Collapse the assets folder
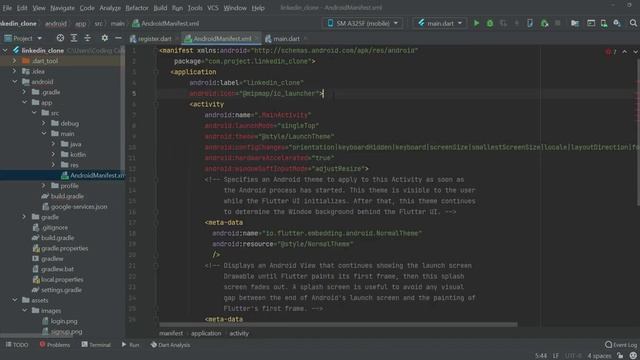This screenshot has width=640, height=360. coord(14,300)
